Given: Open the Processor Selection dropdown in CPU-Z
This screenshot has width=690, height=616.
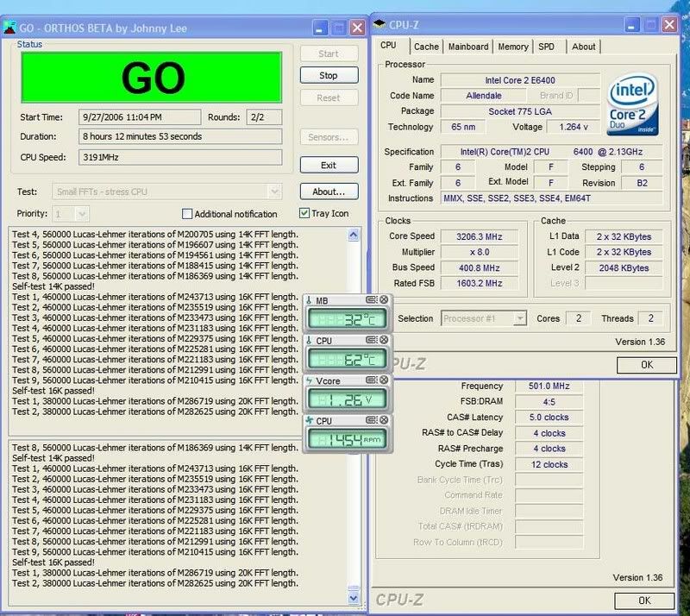Looking at the screenshot, I should pyautogui.click(x=521, y=318).
